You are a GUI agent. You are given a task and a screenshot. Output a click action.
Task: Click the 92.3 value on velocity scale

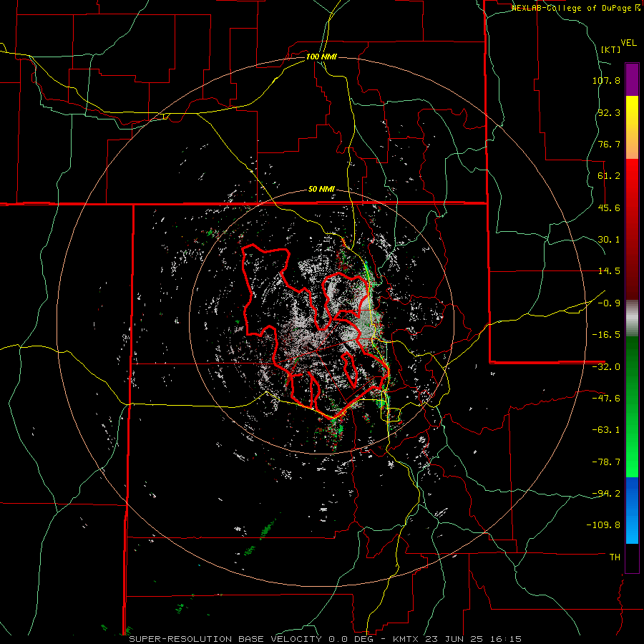point(609,112)
